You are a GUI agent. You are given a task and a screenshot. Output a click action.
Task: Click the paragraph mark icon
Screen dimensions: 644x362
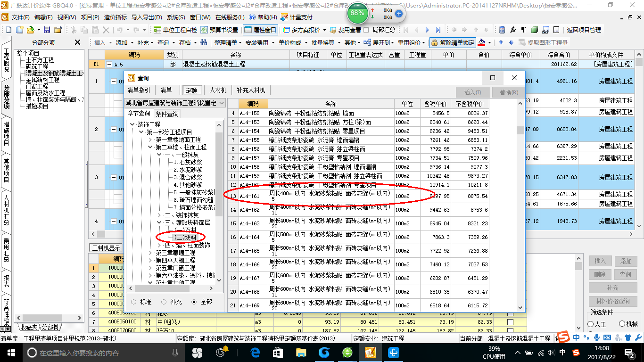[523, 30]
